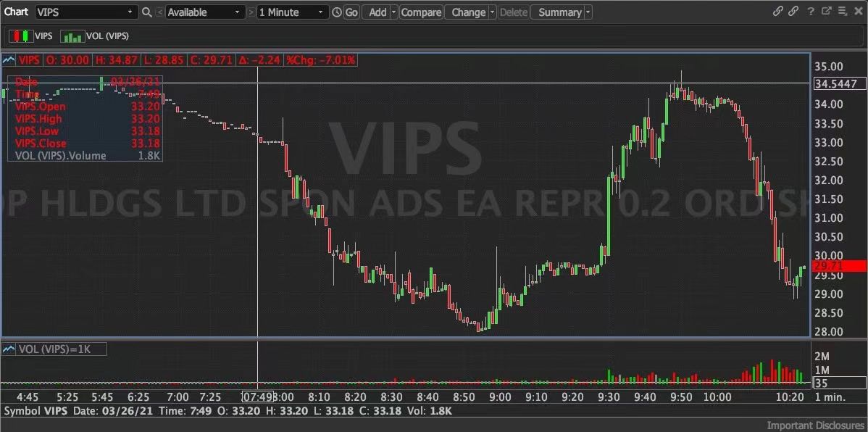
Task: Click the O: 30.00 header value
Action: point(66,60)
